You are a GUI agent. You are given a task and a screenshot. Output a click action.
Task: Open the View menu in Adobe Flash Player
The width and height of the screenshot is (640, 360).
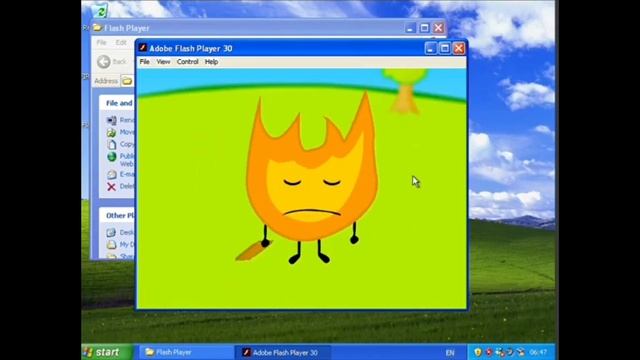pyautogui.click(x=163, y=62)
